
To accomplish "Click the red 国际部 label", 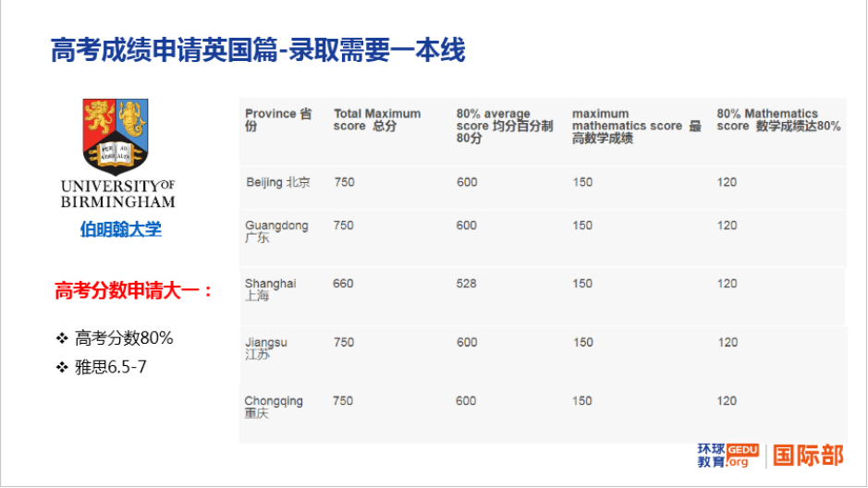I will (808, 455).
